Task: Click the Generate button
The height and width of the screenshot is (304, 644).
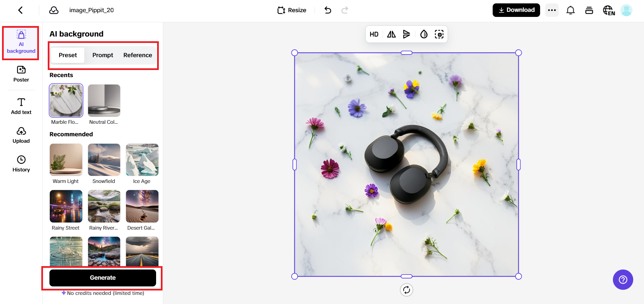Action: point(103,278)
